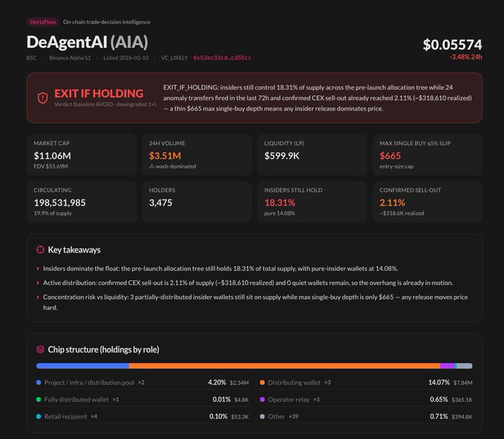Click the Key takeaways target icon
The image size is (504, 439).
[40, 250]
